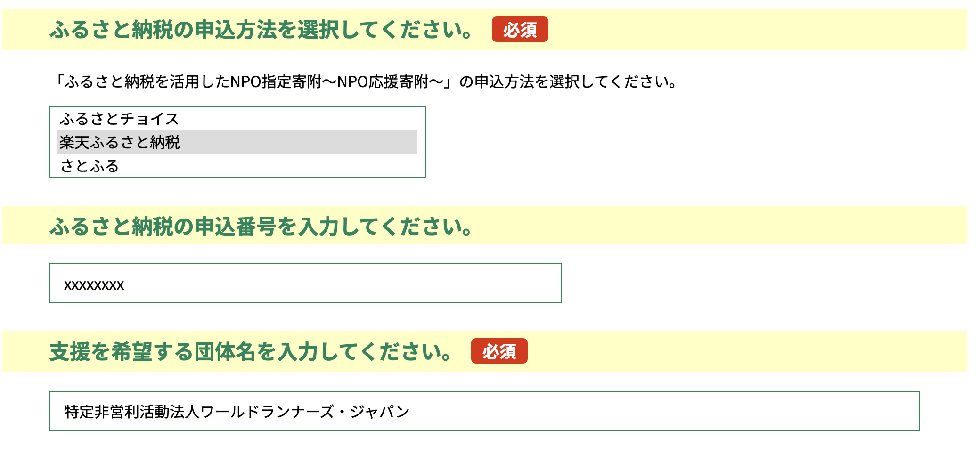Click the heading 支援を希望する団体名を入力してください
Image resolution: width=980 pixels, height=455 pixels.
(x=250, y=352)
